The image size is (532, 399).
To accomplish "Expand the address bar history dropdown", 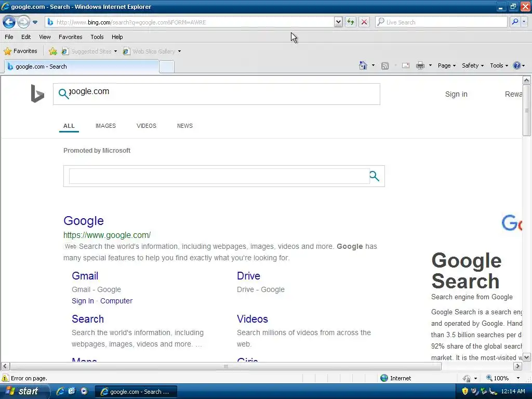I will [x=338, y=22].
